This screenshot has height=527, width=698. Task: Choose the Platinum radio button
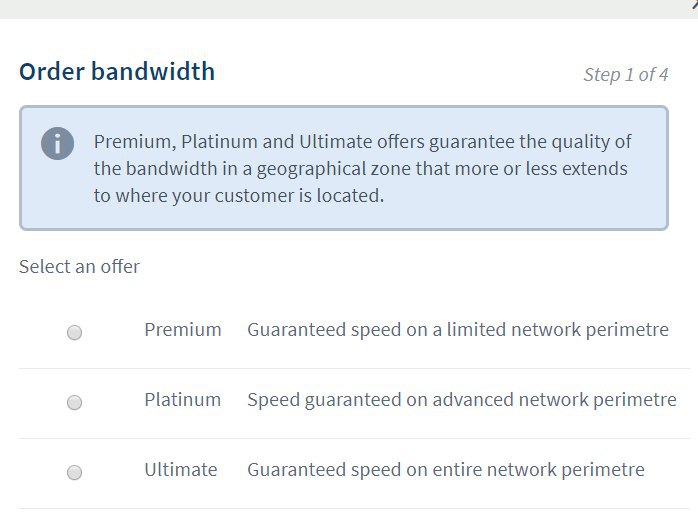(74, 402)
